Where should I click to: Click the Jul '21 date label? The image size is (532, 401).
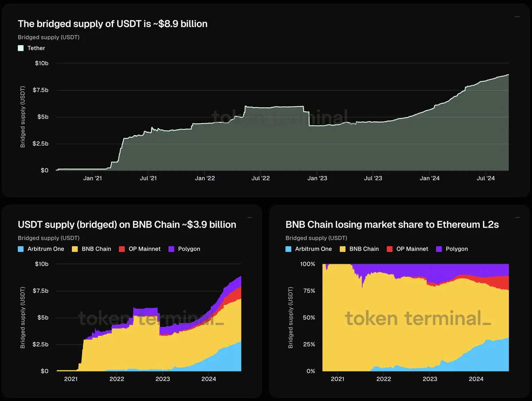click(148, 178)
